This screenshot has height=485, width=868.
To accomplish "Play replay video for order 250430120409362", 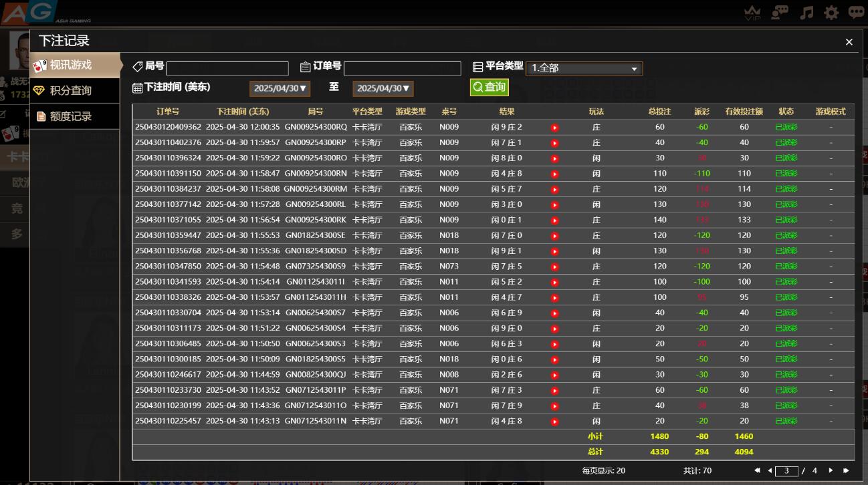I will (554, 128).
